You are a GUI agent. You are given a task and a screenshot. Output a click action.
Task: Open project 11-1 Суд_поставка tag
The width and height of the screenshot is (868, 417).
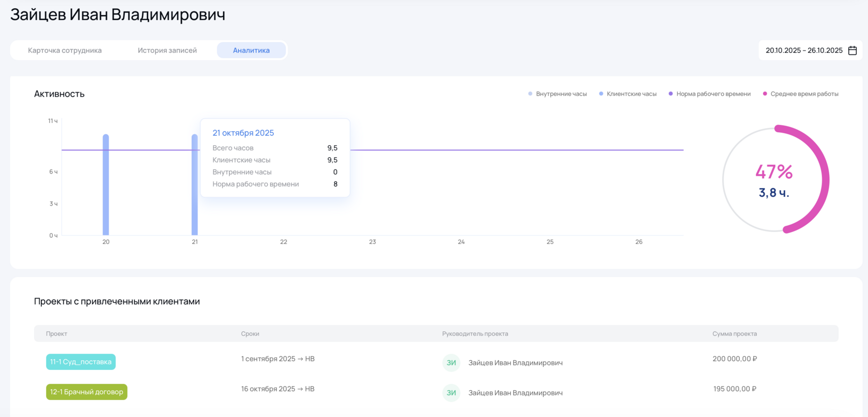tap(81, 362)
